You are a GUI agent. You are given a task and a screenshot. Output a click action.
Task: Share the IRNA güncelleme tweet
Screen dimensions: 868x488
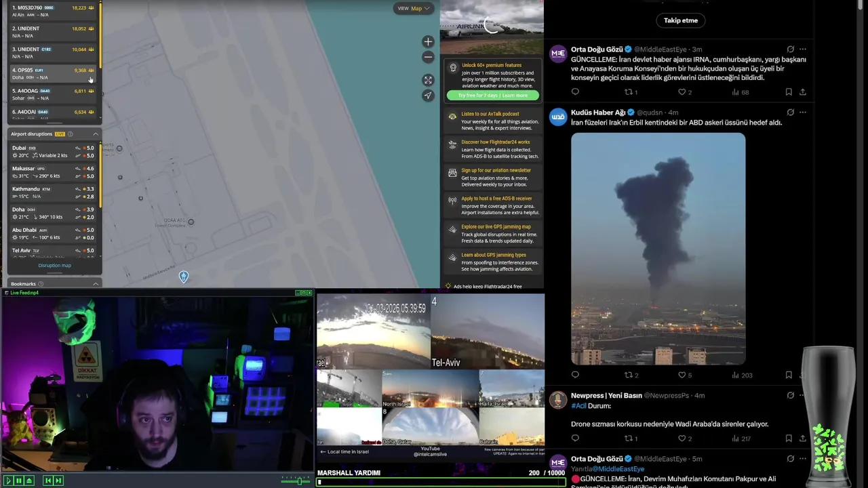pos(803,92)
